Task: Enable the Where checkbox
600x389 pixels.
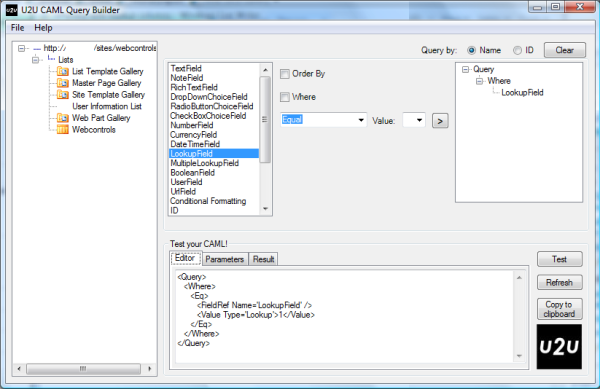Action: pos(285,97)
